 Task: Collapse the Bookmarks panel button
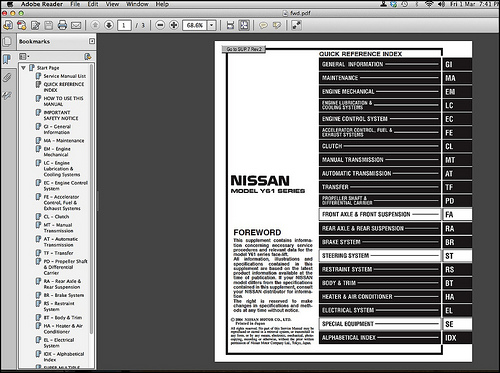tap(92, 41)
